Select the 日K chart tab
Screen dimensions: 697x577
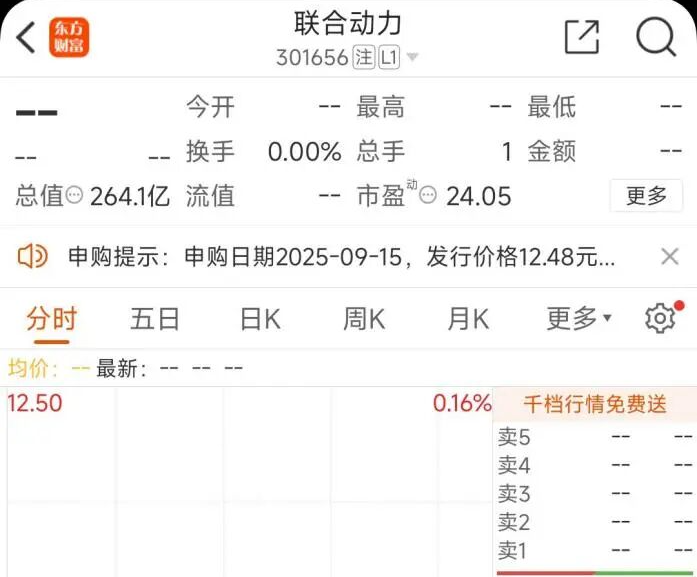coord(260,319)
